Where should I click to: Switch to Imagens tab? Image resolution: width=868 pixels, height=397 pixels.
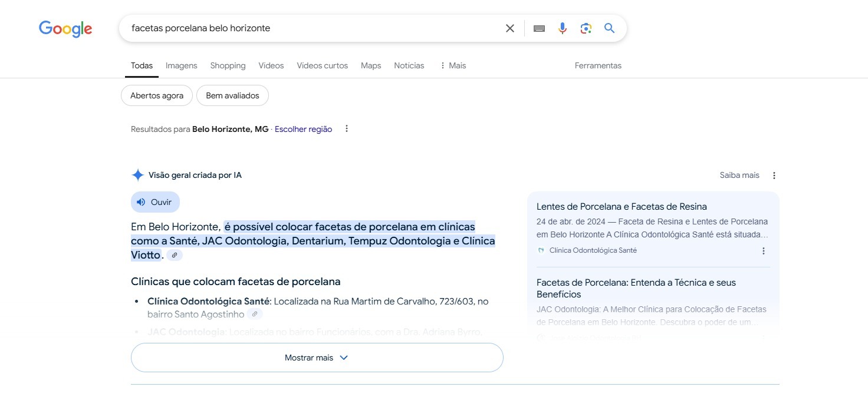[x=182, y=65]
